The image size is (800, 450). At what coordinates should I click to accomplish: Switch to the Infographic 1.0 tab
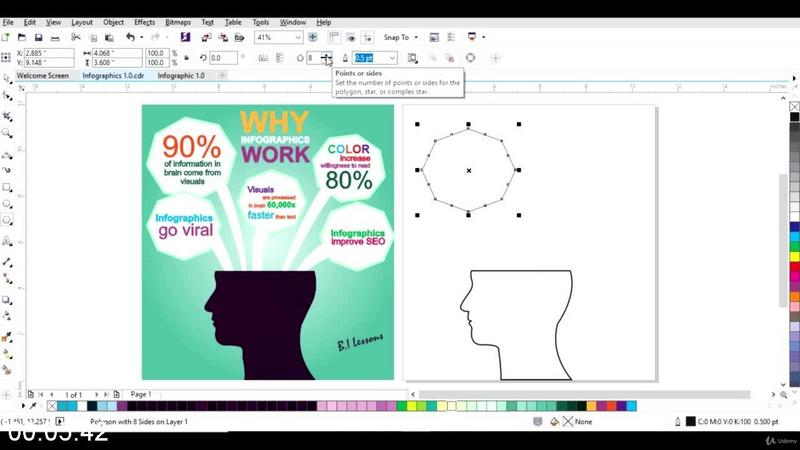click(181, 76)
